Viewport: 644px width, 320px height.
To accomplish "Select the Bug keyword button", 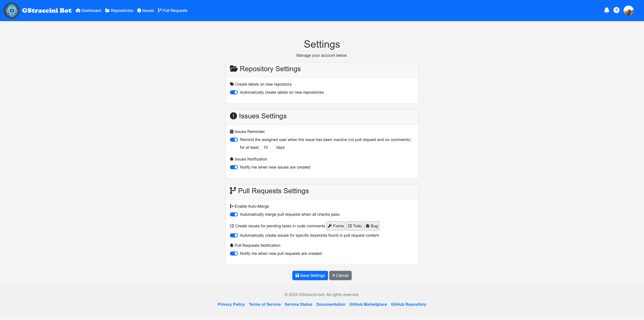I will point(372,226).
